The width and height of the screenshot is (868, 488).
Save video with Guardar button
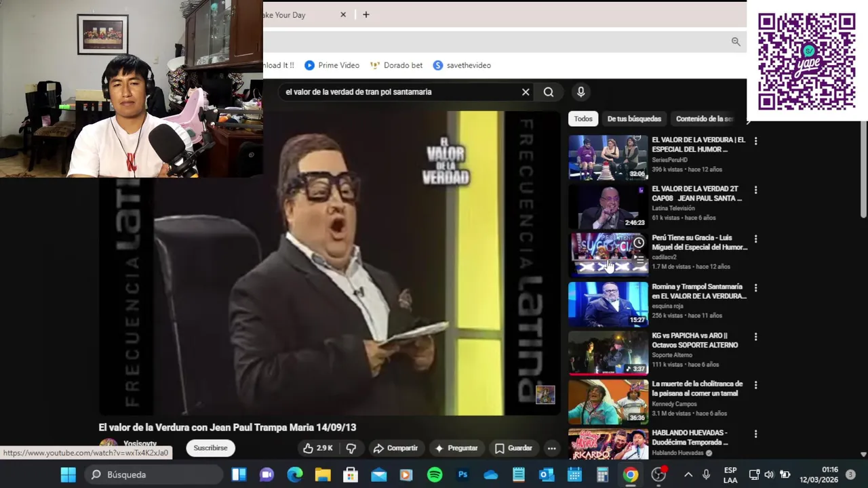click(513, 448)
